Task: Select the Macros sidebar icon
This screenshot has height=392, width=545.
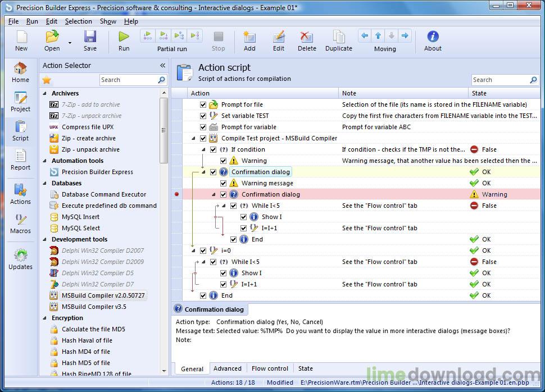Action: [20, 220]
